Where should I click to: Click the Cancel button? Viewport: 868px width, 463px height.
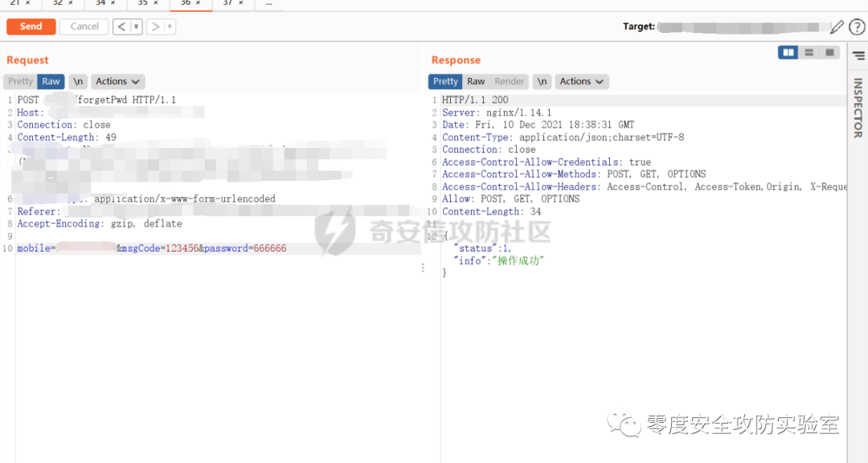[x=84, y=27]
